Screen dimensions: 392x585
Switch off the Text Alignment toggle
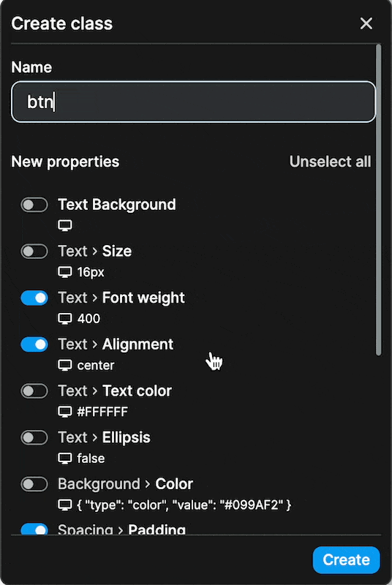[34, 344]
